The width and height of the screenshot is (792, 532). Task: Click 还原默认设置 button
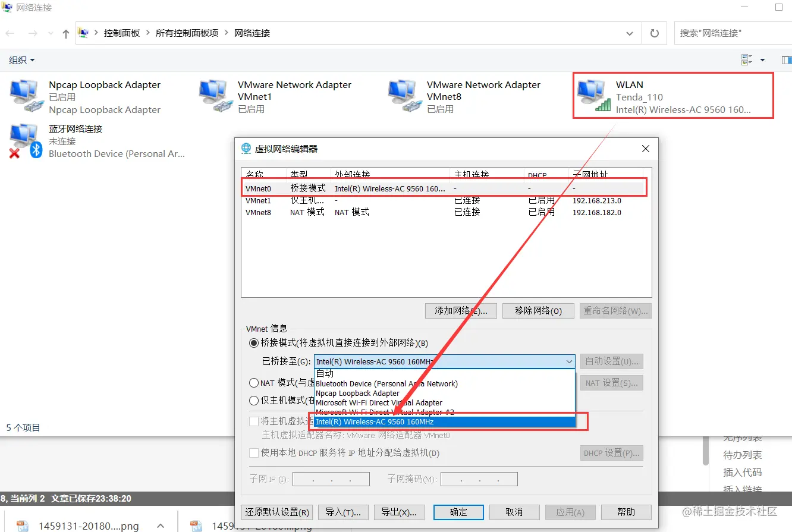tap(277, 512)
